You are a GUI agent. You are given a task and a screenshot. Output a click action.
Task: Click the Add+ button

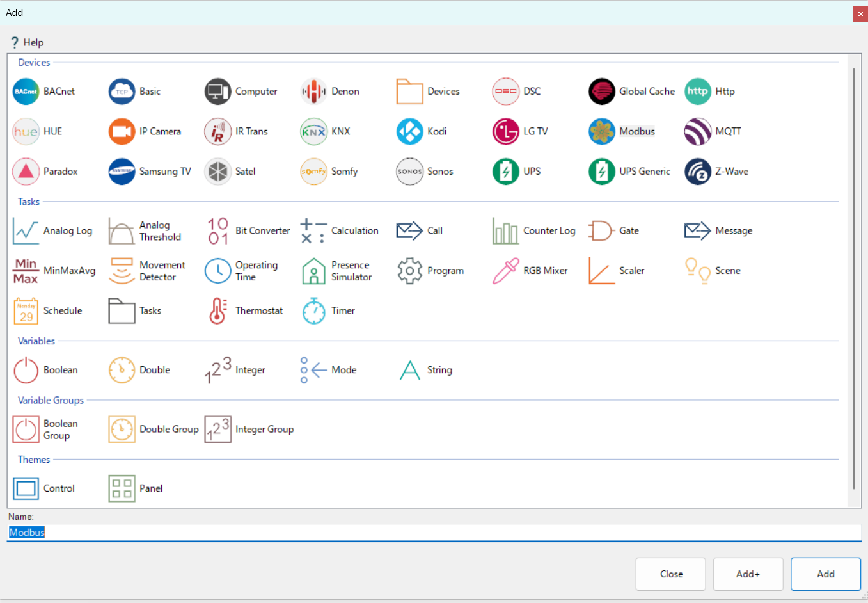(x=748, y=574)
